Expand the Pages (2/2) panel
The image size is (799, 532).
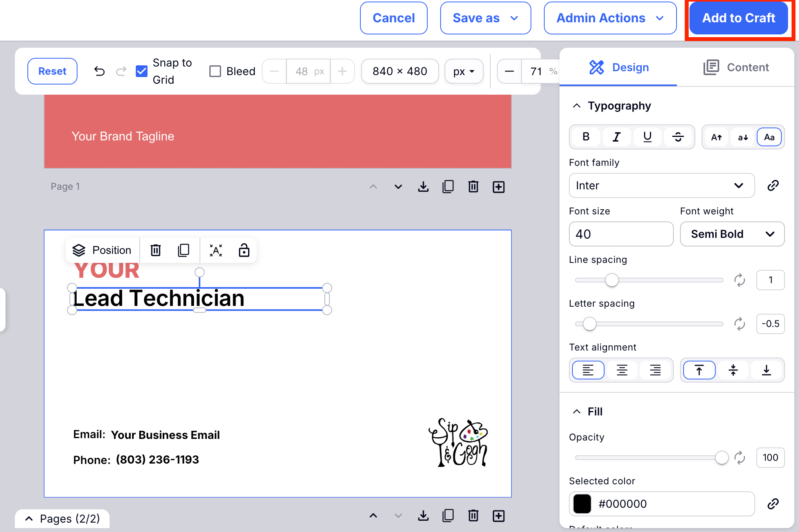tap(63, 519)
